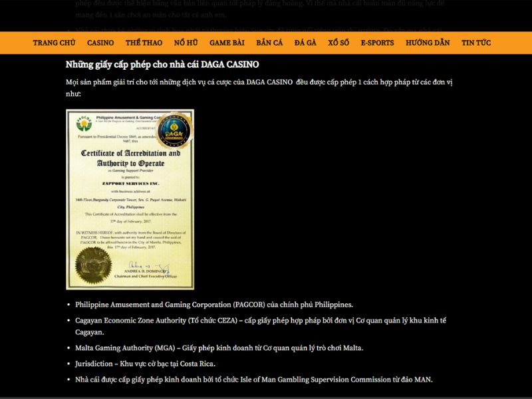Image resolution: width=532 pixels, height=399 pixels.
Task: Click heading 'Những giấy cấp phép cho nhà cái DAGA CASINO'
Action: click(x=162, y=65)
